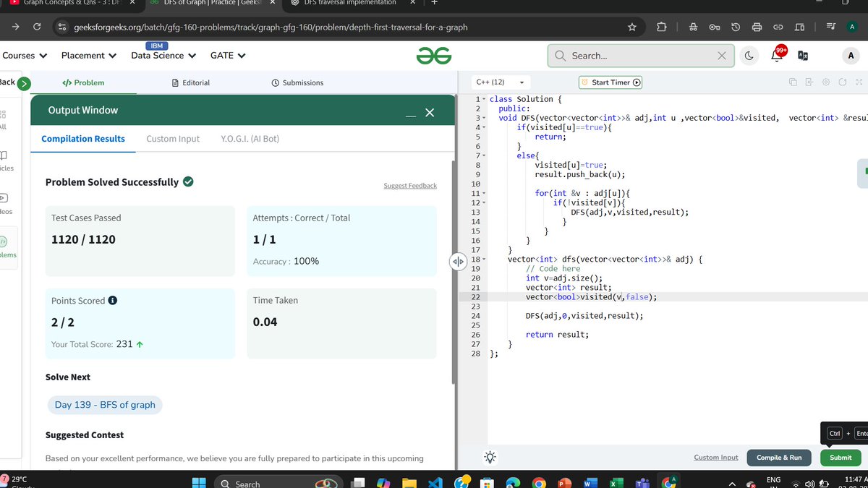The width and height of the screenshot is (868, 488).
Task: Select the Custom Input tab
Action: click(x=173, y=139)
